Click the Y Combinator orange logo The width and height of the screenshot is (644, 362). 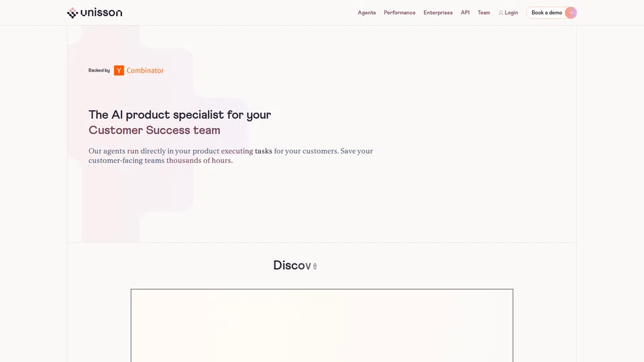[119, 70]
